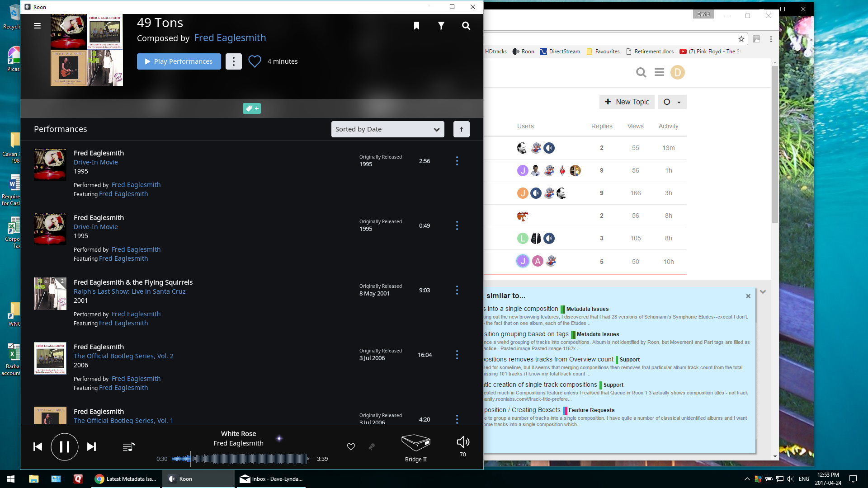Favorite the 49 Tons composition heart

pos(255,61)
